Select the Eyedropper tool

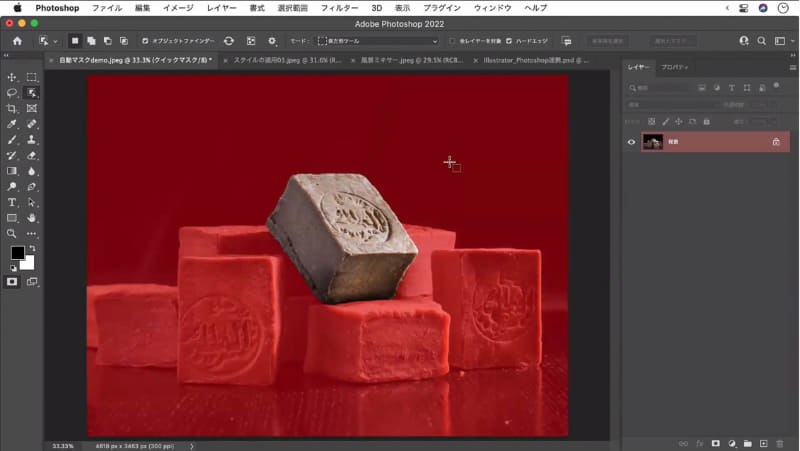tap(11, 124)
